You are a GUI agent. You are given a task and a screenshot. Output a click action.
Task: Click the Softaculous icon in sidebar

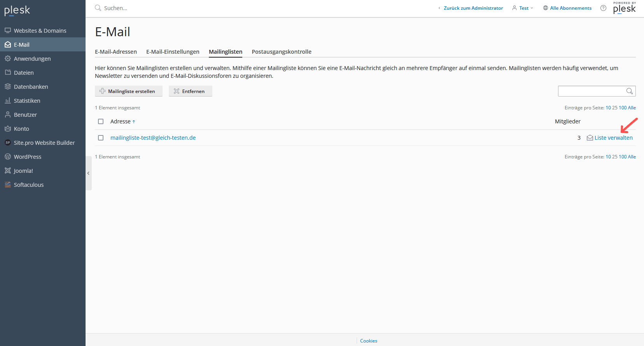click(x=8, y=184)
